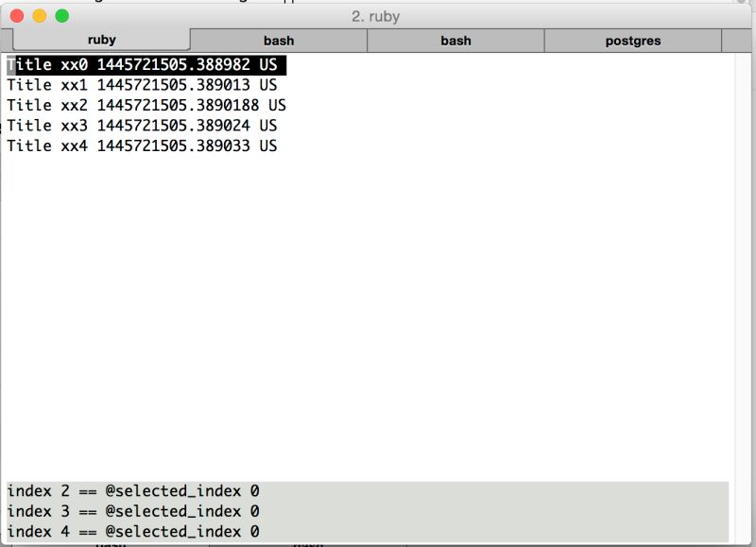Click the green zoom traffic light button

click(x=61, y=16)
